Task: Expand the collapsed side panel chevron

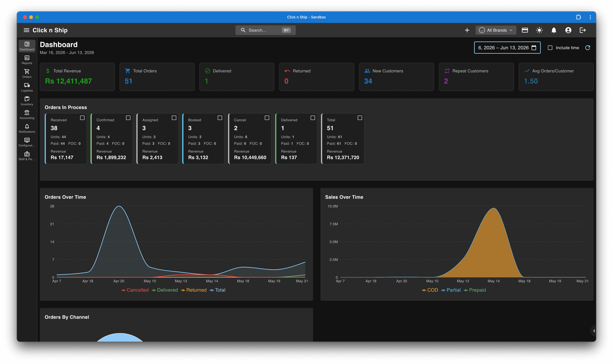Action: pos(594,331)
